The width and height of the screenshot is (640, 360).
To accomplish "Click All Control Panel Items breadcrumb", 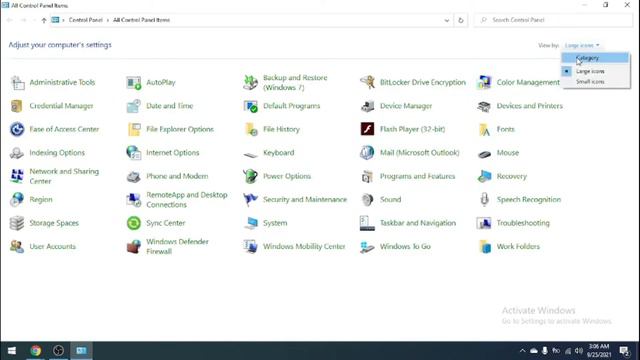I will (141, 20).
